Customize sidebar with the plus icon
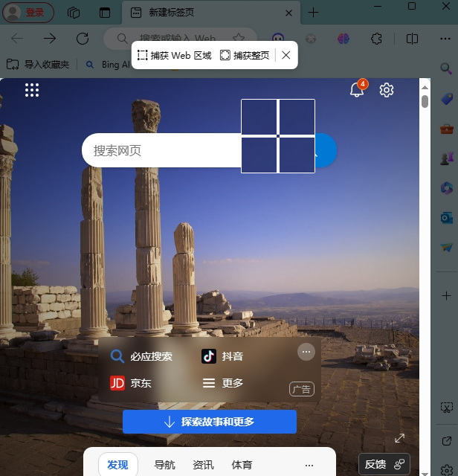458x476 pixels. 446,295
